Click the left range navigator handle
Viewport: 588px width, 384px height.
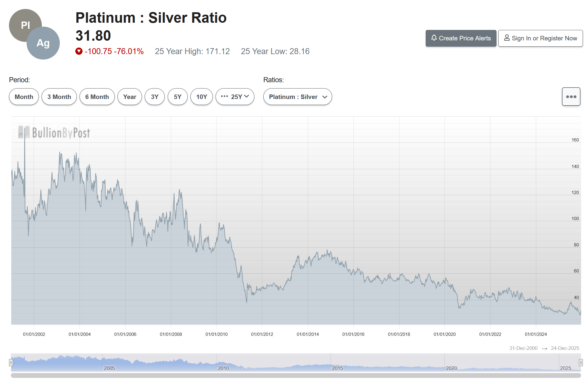pos(11,362)
